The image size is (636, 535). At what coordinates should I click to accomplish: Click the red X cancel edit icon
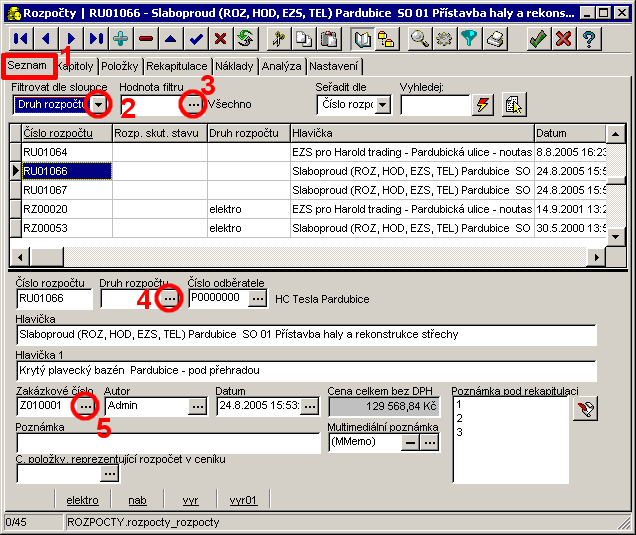tap(220, 39)
